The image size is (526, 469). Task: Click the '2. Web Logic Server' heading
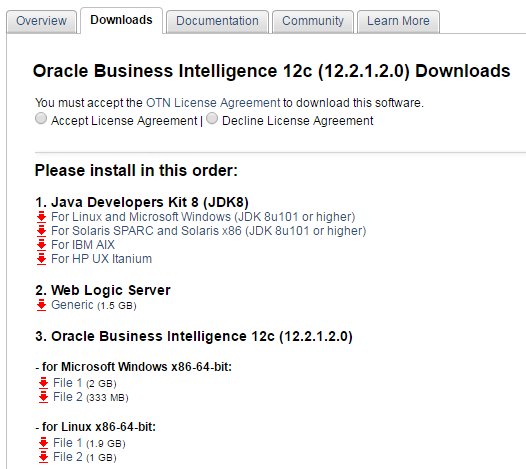point(103,291)
